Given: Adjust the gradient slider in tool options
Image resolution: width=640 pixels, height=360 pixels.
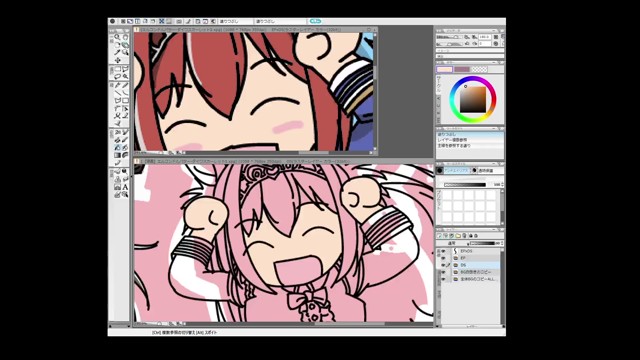Looking at the screenshot, I should (464, 184).
